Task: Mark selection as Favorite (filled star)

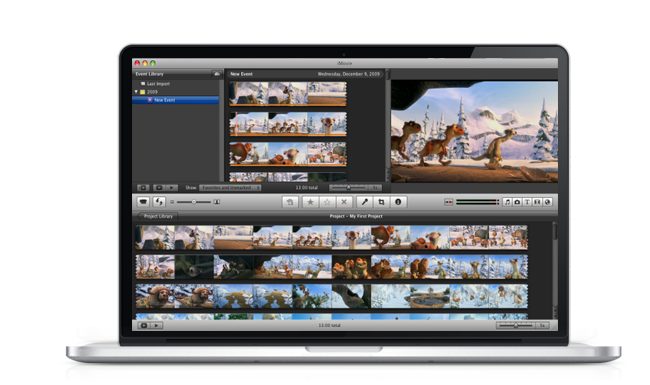Action: 310,202
